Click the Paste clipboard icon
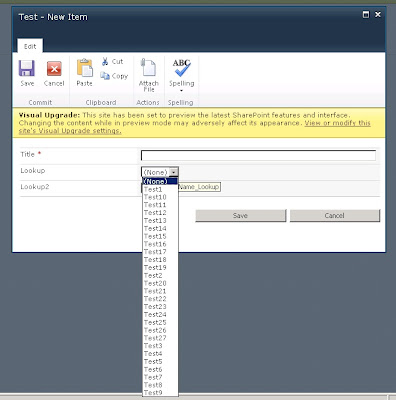This screenshot has width=396, height=400. point(85,68)
